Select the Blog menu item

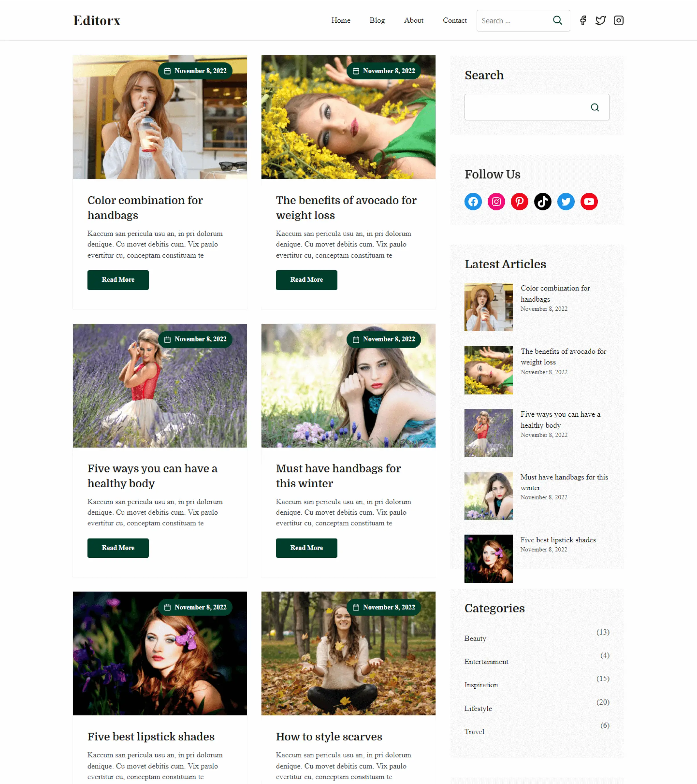click(x=377, y=20)
